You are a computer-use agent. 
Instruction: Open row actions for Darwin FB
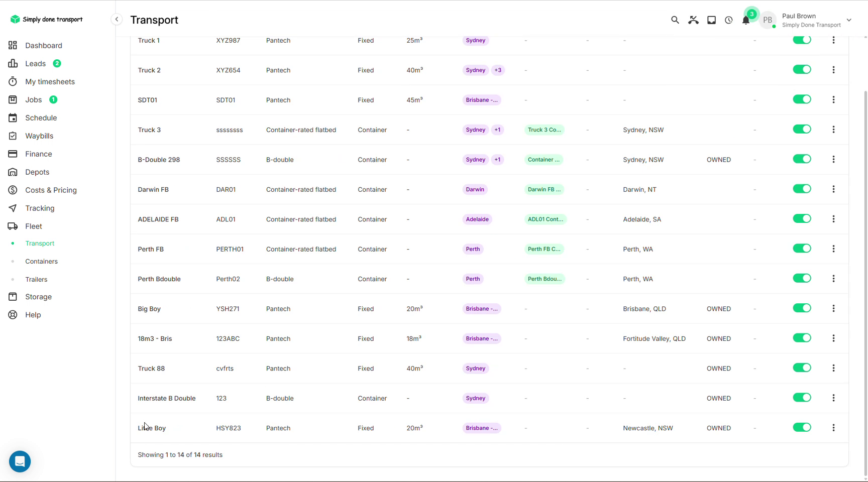click(x=833, y=189)
